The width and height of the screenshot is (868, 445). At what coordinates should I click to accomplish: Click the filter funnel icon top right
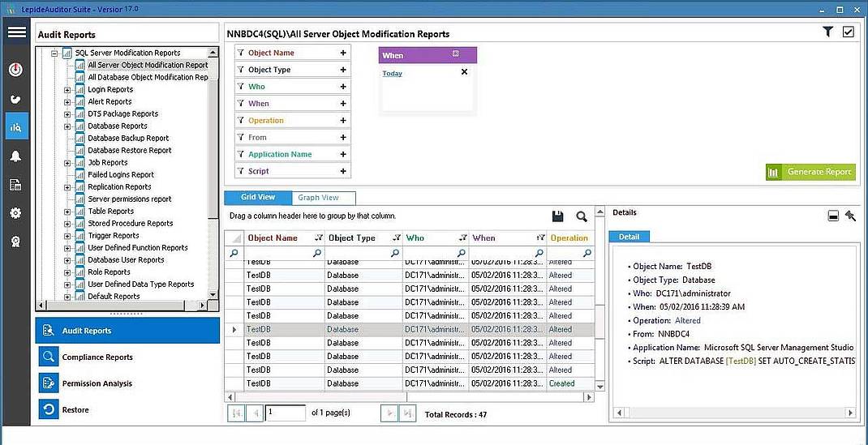coord(827,32)
